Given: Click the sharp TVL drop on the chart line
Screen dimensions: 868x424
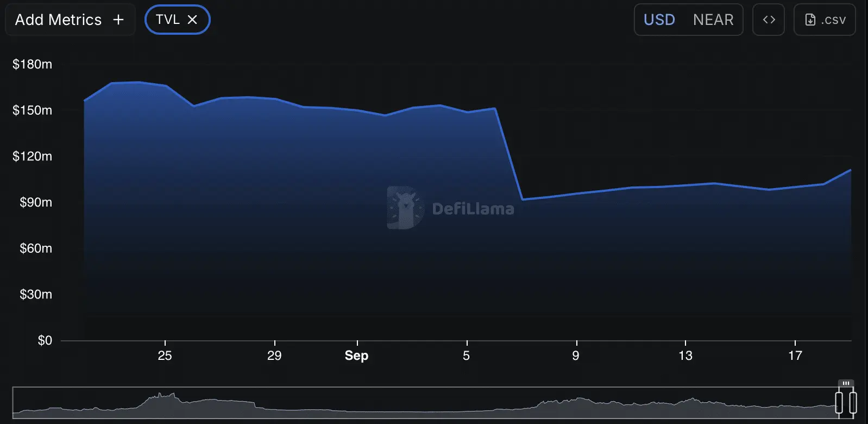Looking at the screenshot, I should click(x=509, y=154).
